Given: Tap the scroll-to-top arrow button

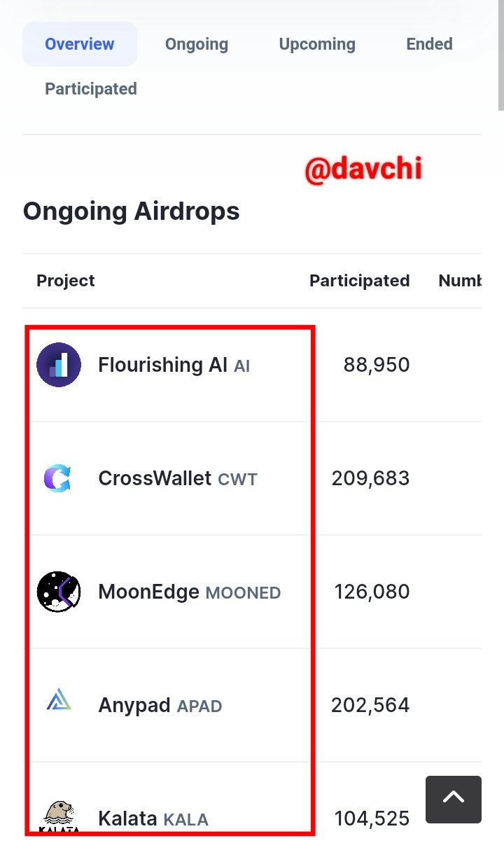Looking at the screenshot, I should click(454, 800).
